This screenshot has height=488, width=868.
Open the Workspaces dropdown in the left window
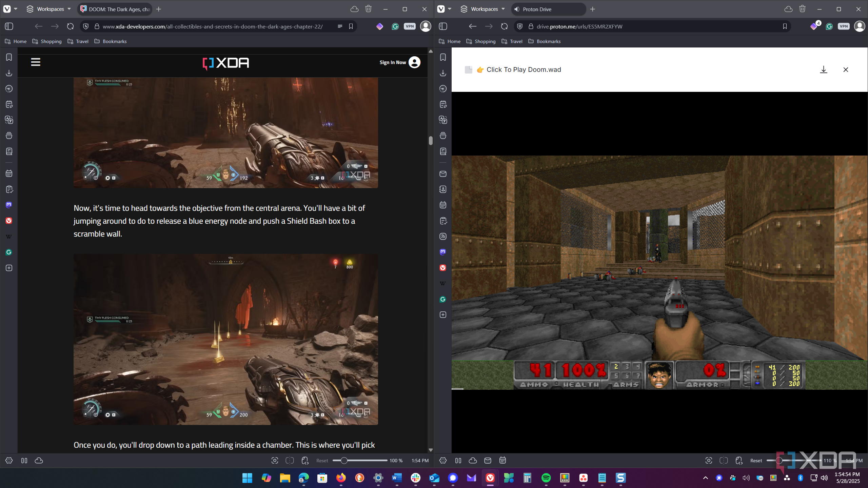coord(49,9)
